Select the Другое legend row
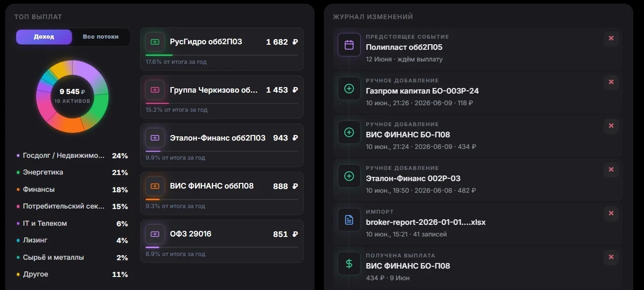This screenshot has width=644, height=290. point(72,274)
